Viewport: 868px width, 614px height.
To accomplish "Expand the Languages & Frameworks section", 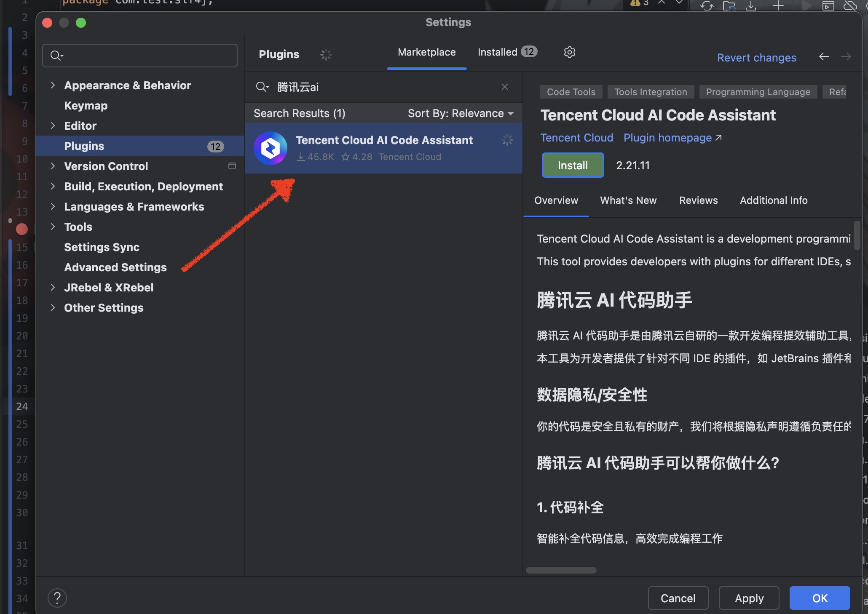I will tap(53, 206).
